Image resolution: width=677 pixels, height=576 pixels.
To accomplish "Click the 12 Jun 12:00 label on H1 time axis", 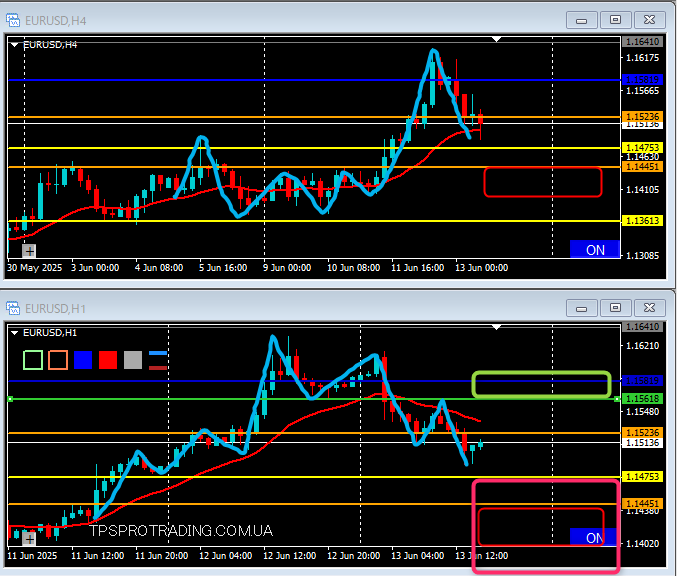I will pos(289,556).
